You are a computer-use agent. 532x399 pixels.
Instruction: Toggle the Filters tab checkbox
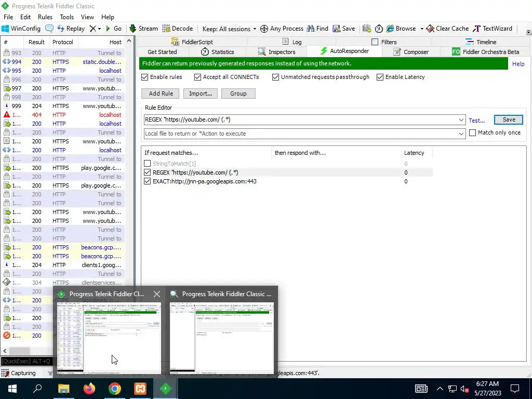pos(375,42)
